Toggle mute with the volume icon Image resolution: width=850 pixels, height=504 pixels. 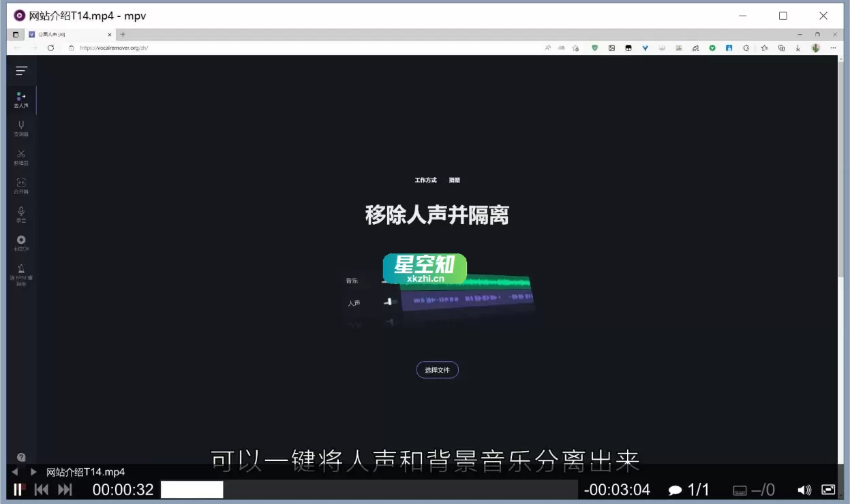pyautogui.click(x=804, y=489)
